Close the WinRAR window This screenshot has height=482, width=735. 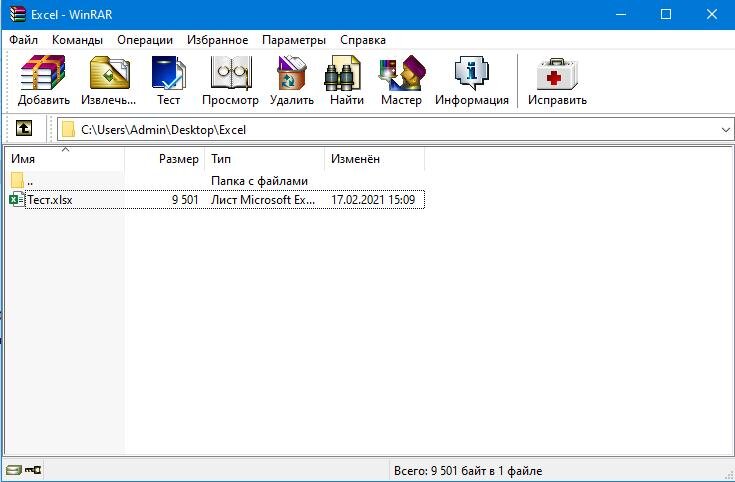pos(711,15)
